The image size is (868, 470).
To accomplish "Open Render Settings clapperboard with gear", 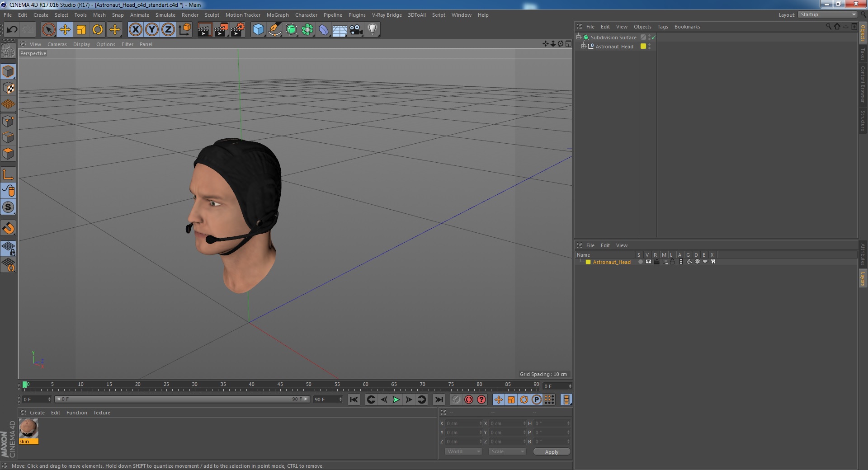I will pyautogui.click(x=238, y=30).
